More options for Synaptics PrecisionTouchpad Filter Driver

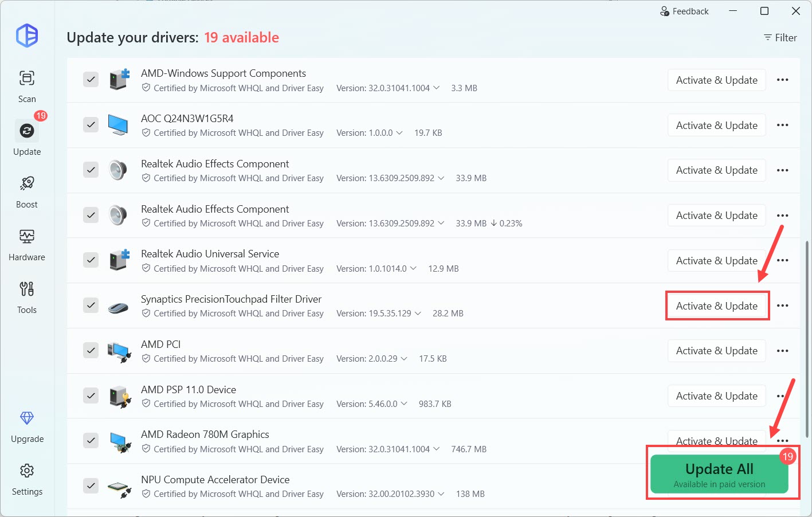pos(783,306)
